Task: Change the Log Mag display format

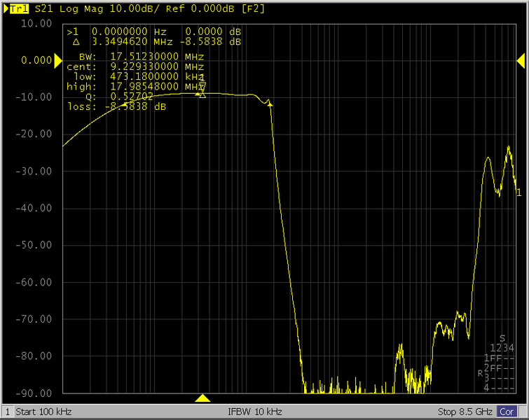Action: pyautogui.click(x=71, y=8)
